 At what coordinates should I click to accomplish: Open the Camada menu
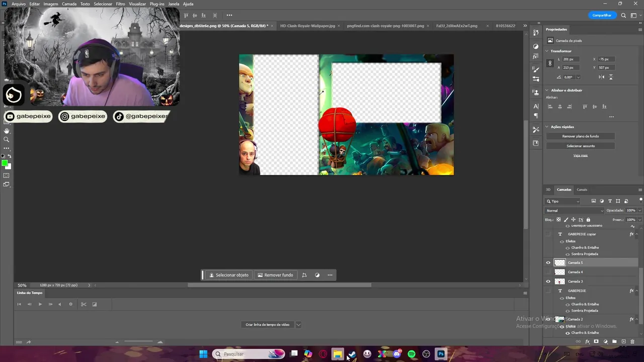69,4
